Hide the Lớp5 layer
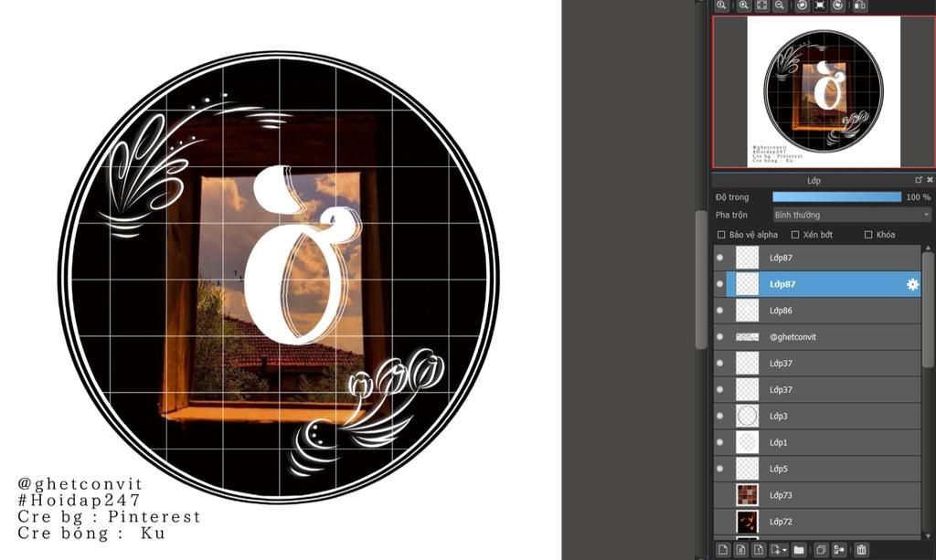This screenshot has height=560, width=936. click(x=720, y=469)
